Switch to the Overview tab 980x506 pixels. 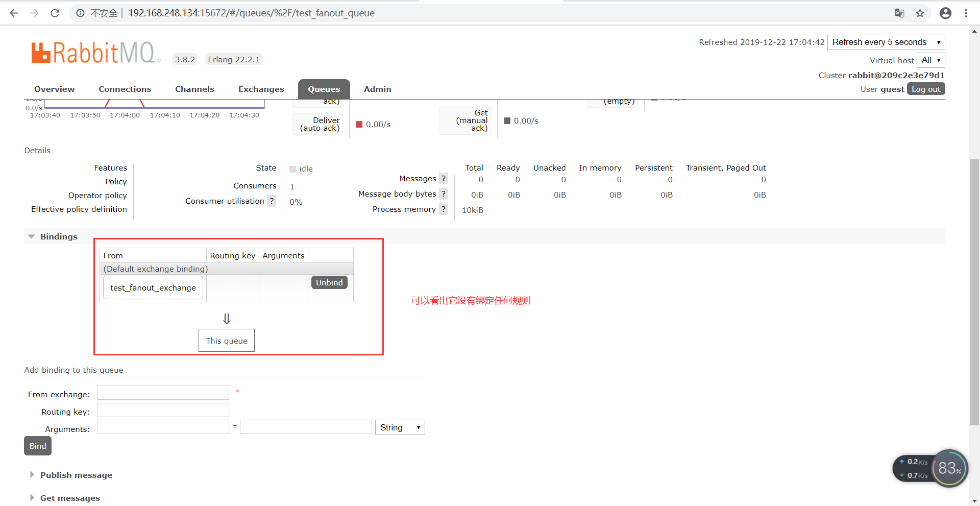[54, 89]
